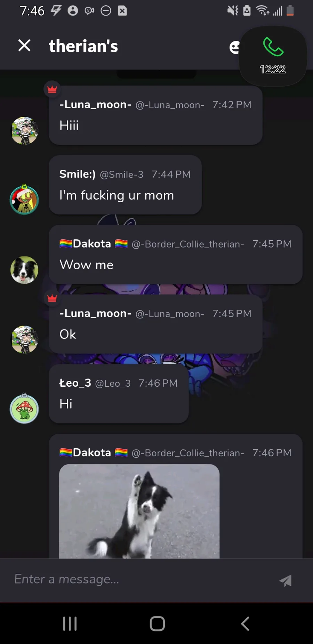Send message with paper plane icon
Screen dimensions: 313x644
(286, 580)
